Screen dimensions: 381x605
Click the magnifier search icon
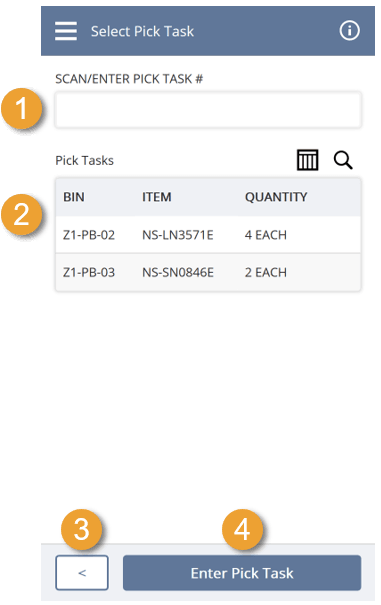coord(343,160)
